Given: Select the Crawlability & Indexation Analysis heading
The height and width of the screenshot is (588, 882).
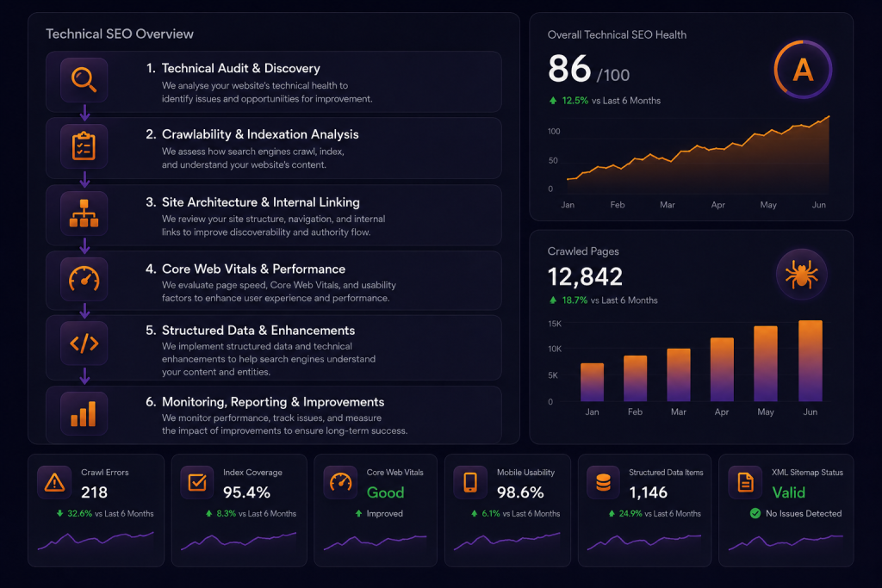Looking at the screenshot, I should pos(260,134).
